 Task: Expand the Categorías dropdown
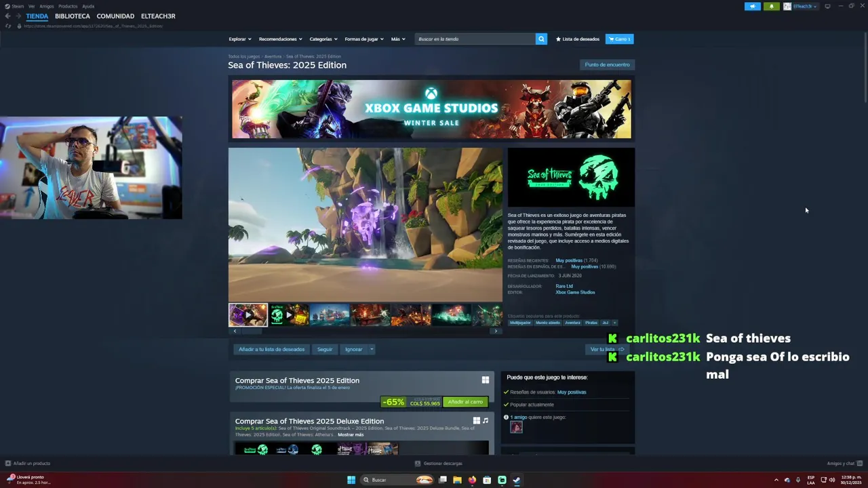[x=323, y=39]
